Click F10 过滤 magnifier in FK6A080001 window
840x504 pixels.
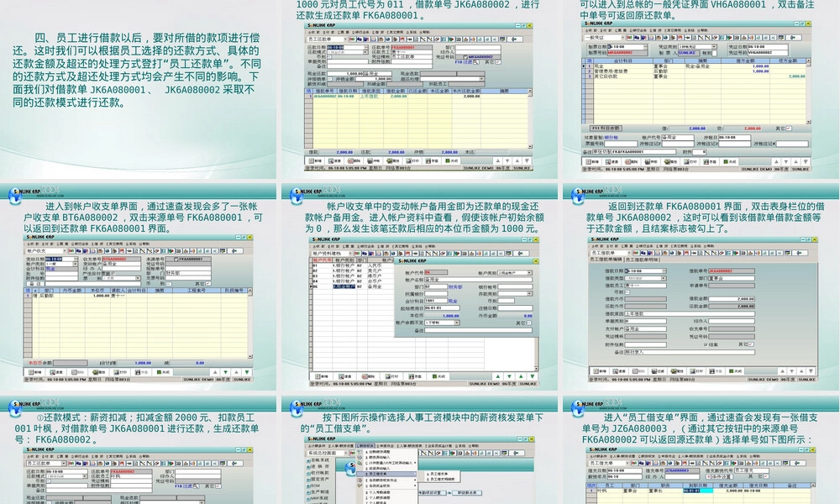pos(476,62)
